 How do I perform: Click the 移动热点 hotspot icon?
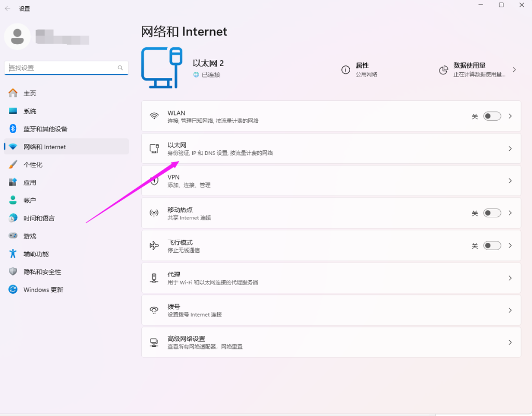click(x=154, y=213)
